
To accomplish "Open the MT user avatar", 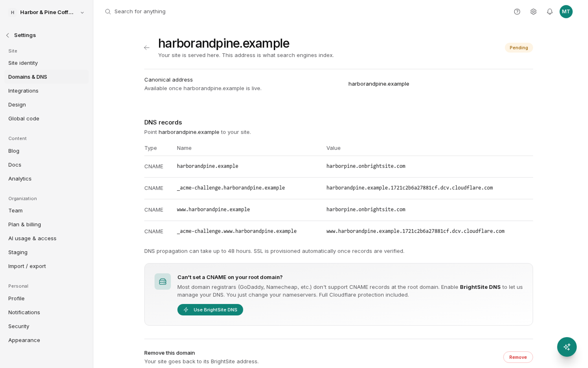I will tap(566, 12).
